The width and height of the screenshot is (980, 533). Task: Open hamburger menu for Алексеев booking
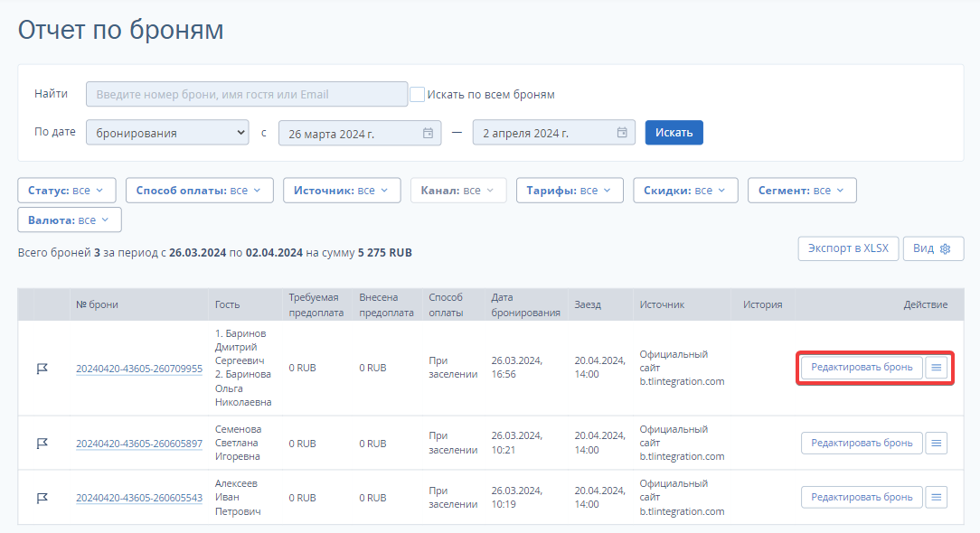tap(937, 498)
